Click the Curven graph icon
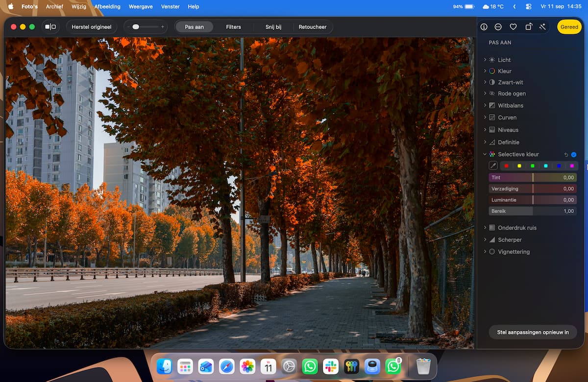The height and width of the screenshot is (382, 588). click(x=492, y=118)
